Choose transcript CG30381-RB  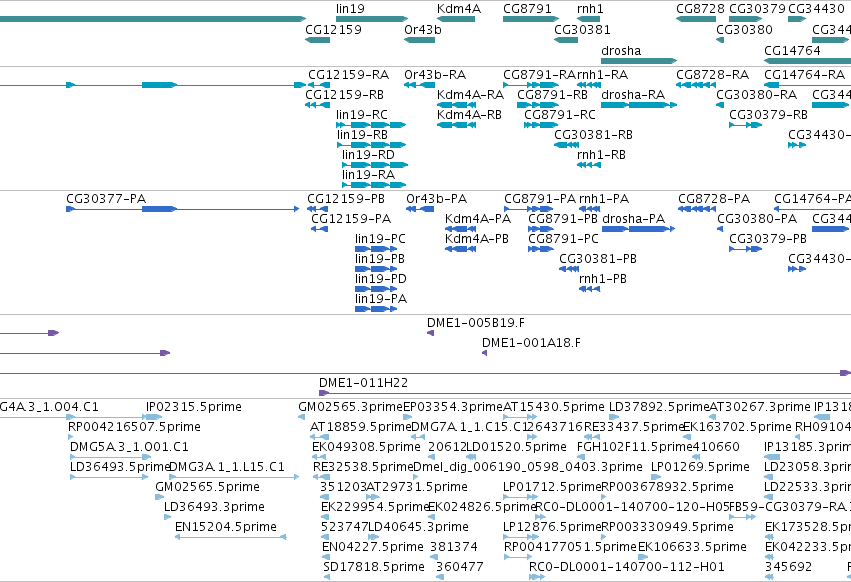point(567,145)
